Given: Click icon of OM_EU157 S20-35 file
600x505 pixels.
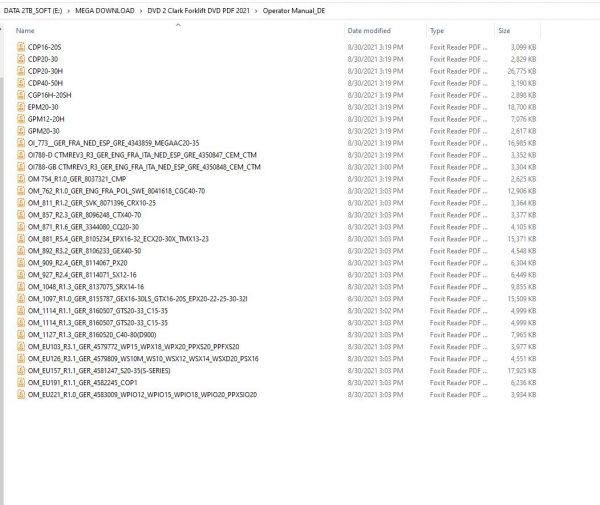Looking at the screenshot, I should (x=21, y=371).
